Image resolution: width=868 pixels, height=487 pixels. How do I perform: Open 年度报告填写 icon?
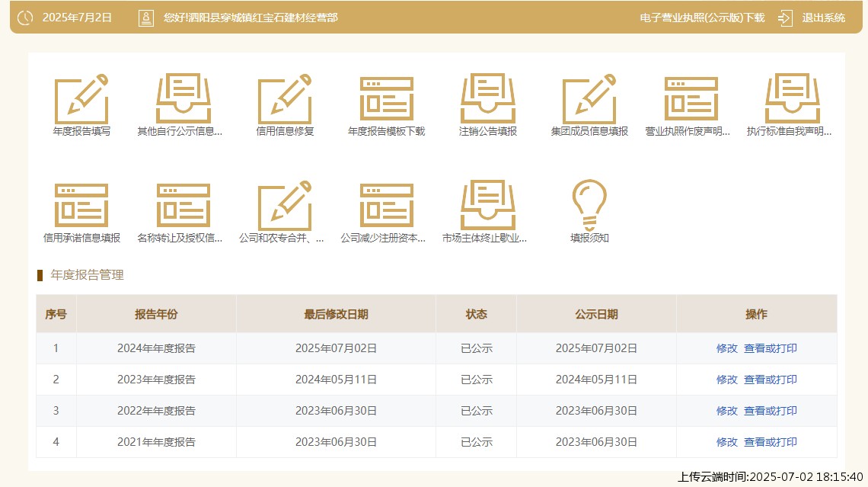[81, 99]
